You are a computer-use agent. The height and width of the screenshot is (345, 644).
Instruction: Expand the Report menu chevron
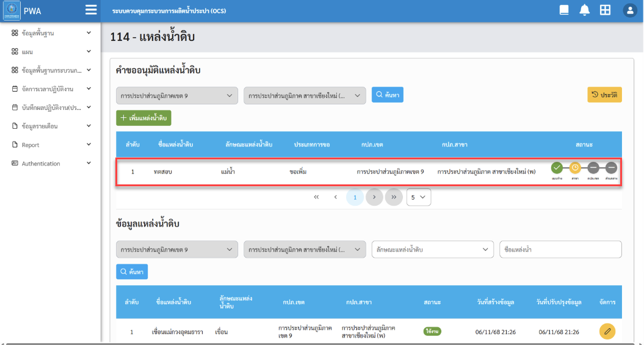tap(89, 144)
